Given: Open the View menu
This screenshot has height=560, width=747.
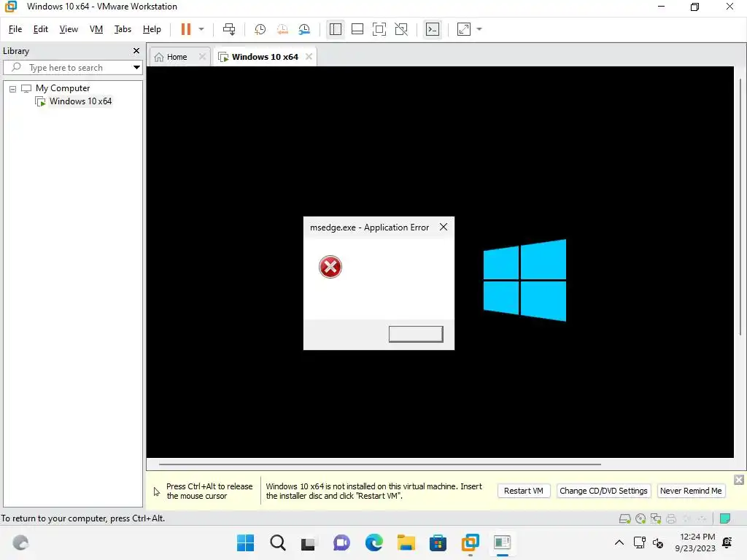Looking at the screenshot, I should [69, 29].
